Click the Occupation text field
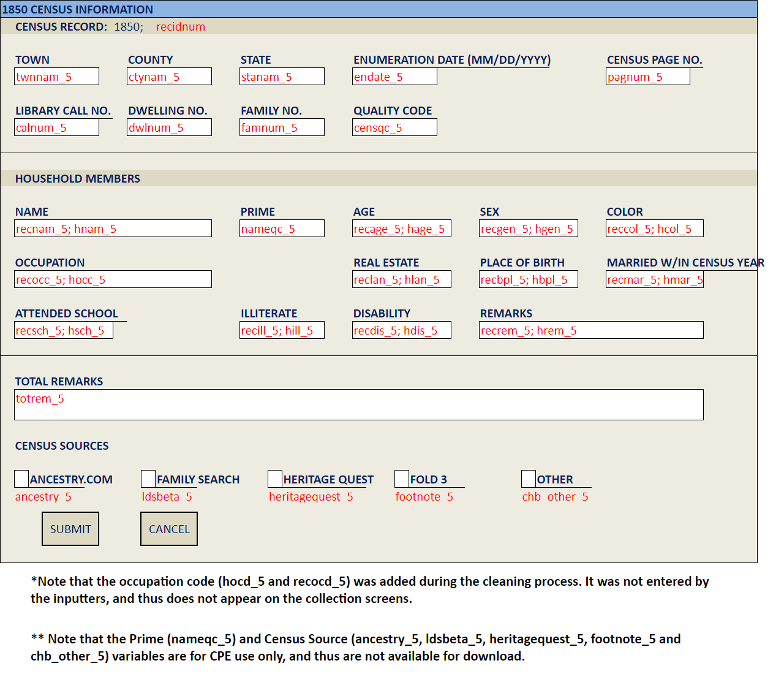 point(113,279)
